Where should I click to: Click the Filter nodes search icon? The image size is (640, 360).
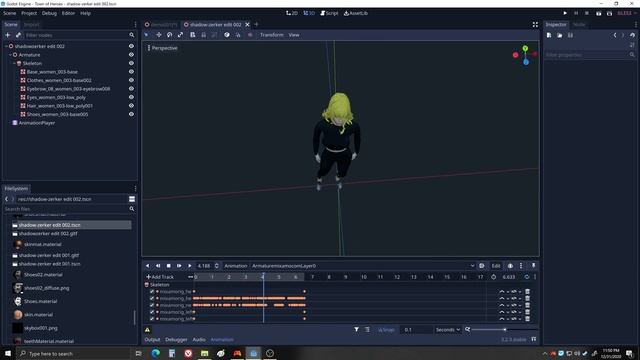tap(131, 35)
